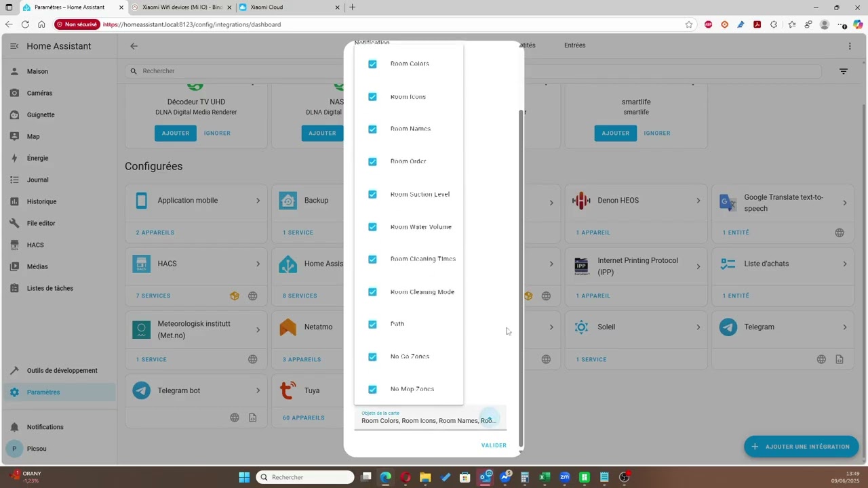
Task: Open File Explorer from the taskbar
Action: tap(425, 477)
